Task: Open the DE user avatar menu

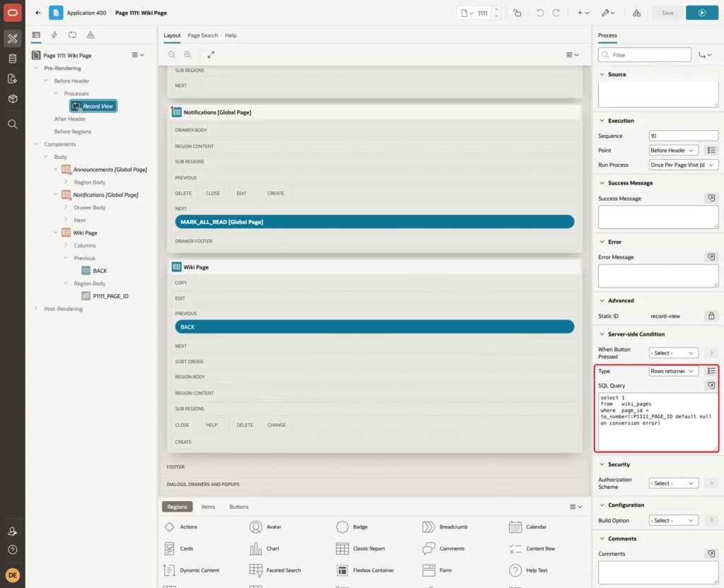Action: [x=13, y=575]
